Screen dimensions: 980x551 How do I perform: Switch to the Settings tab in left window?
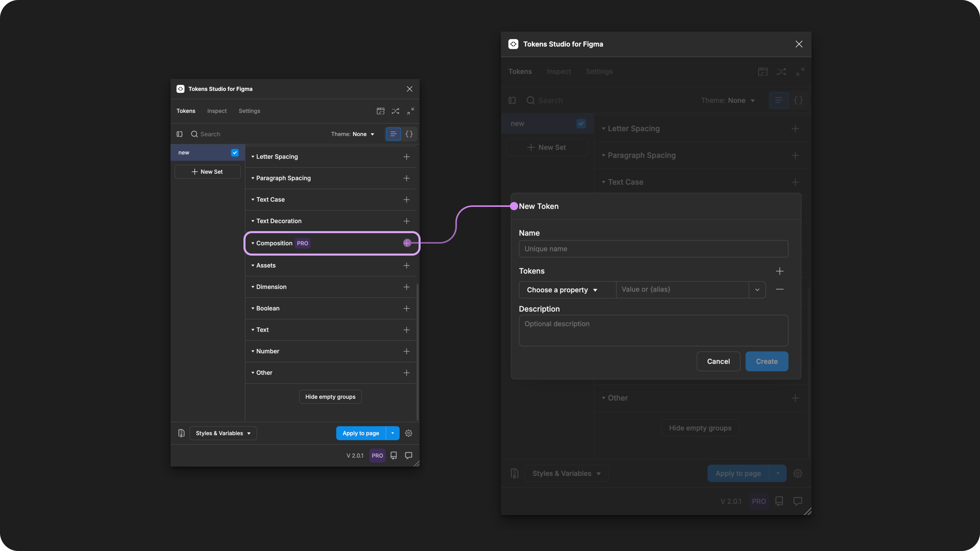point(249,111)
